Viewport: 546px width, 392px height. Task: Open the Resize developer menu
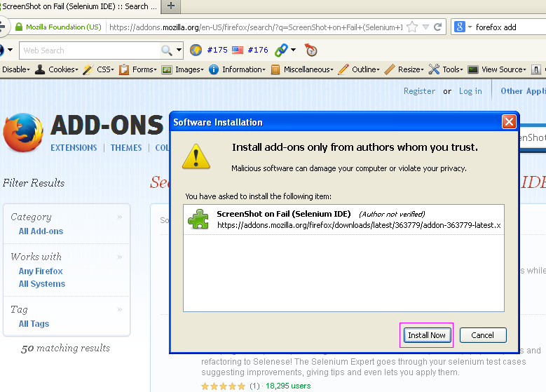click(x=404, y=69)
